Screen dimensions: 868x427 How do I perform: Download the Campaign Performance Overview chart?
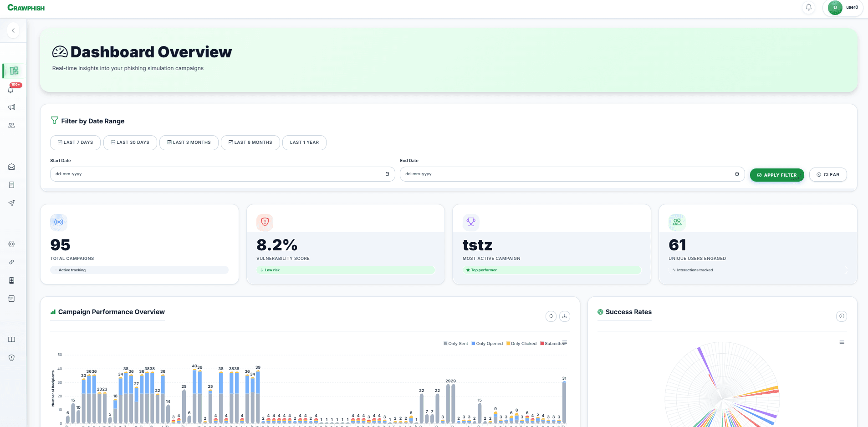[565, 316]
